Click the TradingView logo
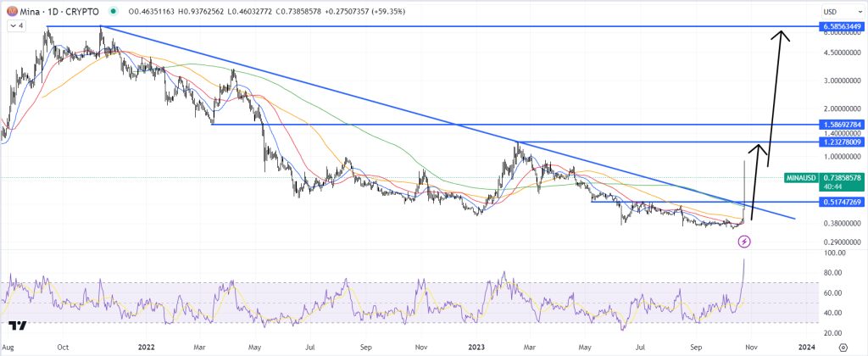868x356 pixels. (x=18, y=325)
